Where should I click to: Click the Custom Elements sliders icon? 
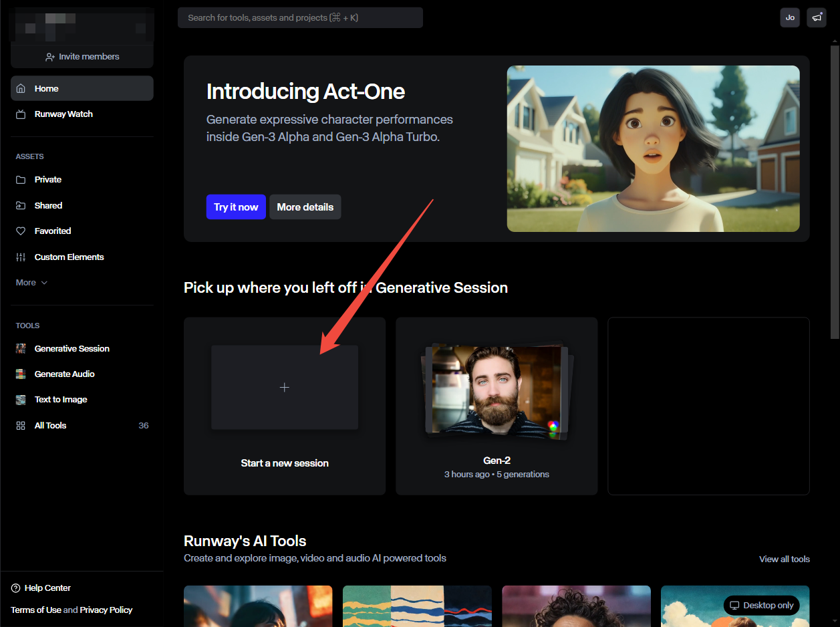point(21,257)
